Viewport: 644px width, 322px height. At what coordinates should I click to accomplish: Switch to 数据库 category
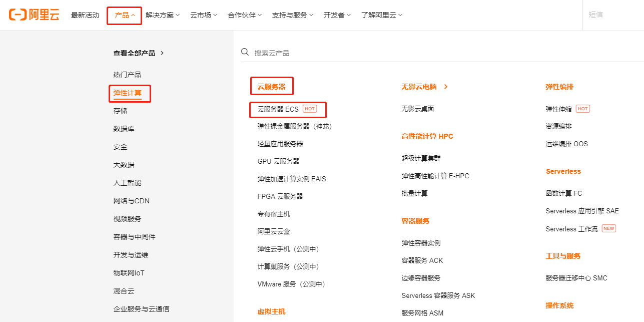point(124,129)
